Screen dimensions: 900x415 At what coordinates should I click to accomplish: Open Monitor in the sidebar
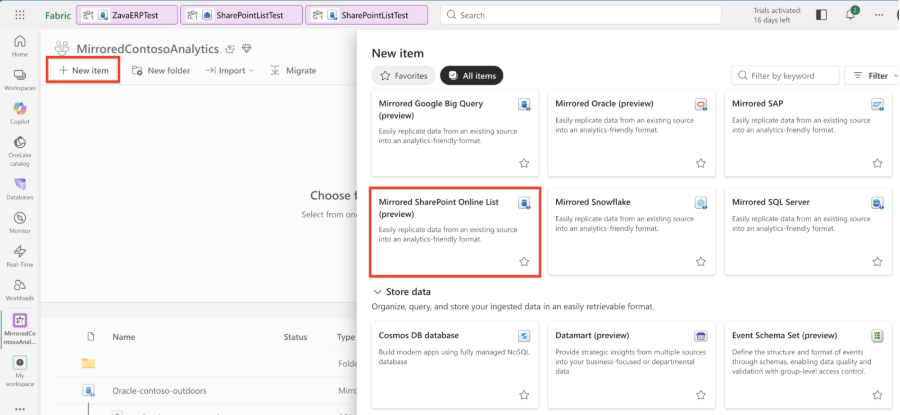pyautogui.click(x=20, y=223)
